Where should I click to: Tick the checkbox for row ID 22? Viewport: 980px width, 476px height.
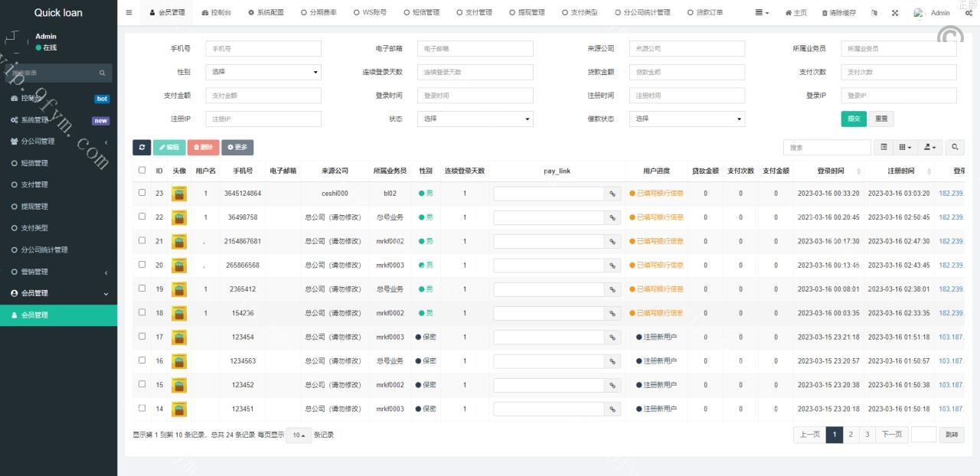click(142, 217)
